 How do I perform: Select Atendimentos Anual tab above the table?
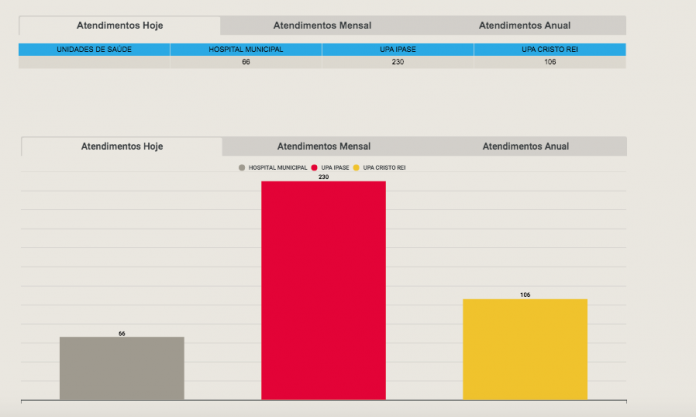click(x=525, y=25)
